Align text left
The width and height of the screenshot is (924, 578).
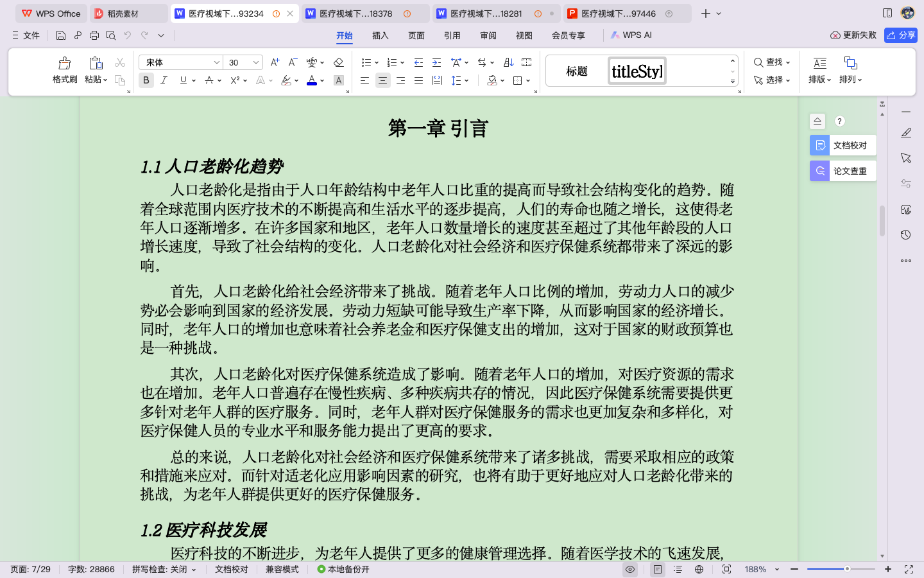coord(364,80)
